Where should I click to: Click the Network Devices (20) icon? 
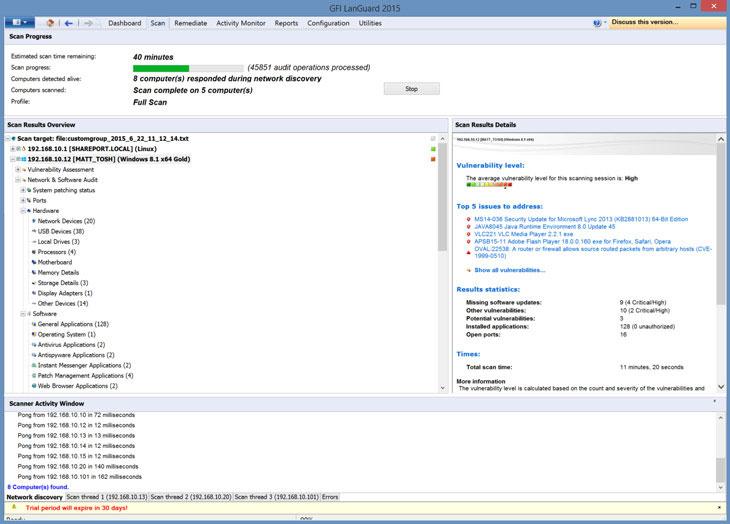click(x=34, y=221)
